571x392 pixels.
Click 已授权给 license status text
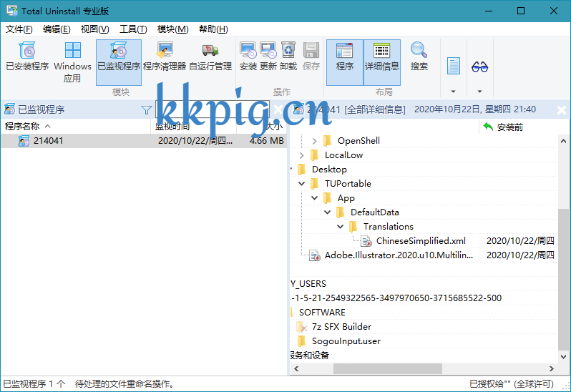coord(512,384)
